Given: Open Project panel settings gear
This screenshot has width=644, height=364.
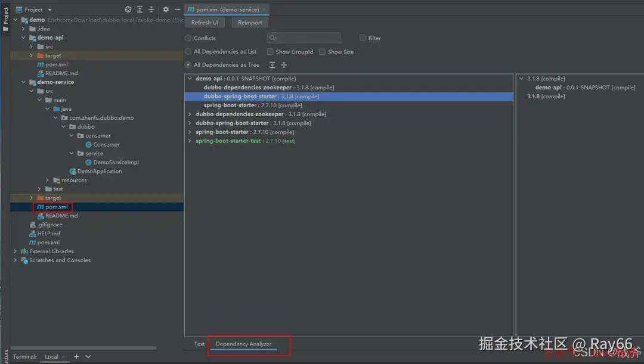Looking at the screenshot, I should (166, 10).
